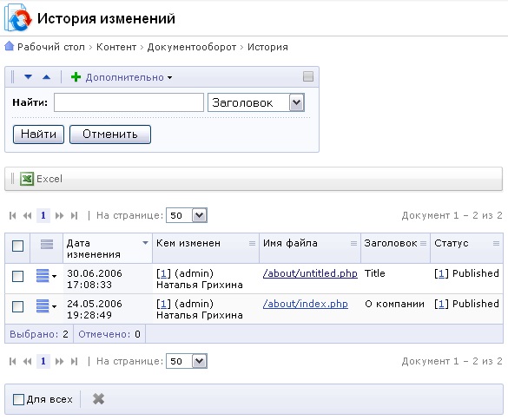508x420 pixels.
Task: Open Документооборот breadcrumb
Action: click(x=192, y=47)
